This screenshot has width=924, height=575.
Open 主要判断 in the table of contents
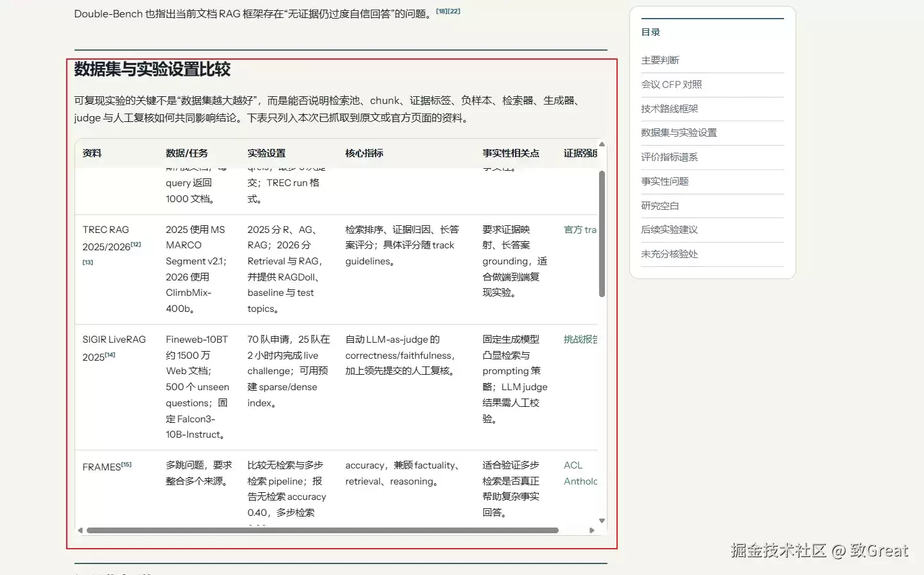tap(660, 60)
